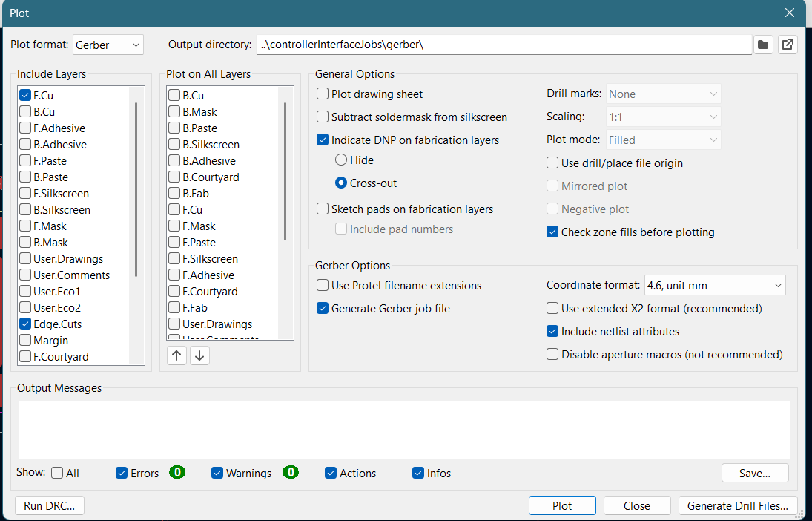Open the Plot format dropdown

108,45
